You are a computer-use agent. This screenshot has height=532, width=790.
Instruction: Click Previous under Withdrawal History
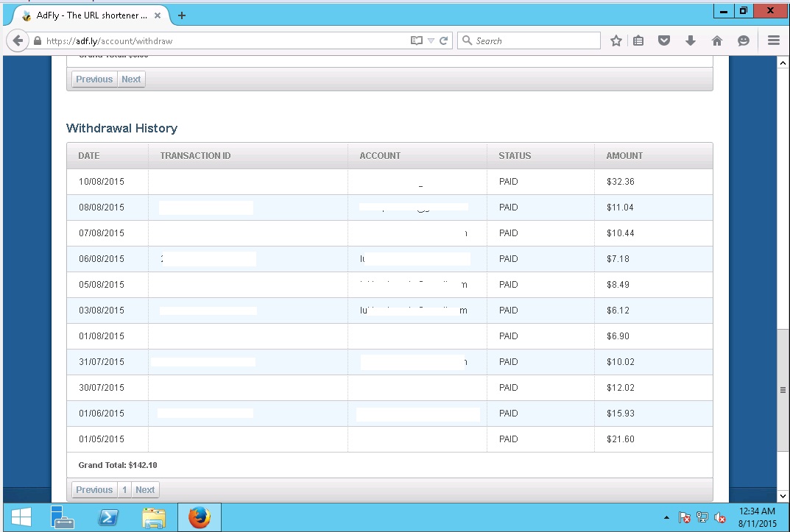click(94, 490)
